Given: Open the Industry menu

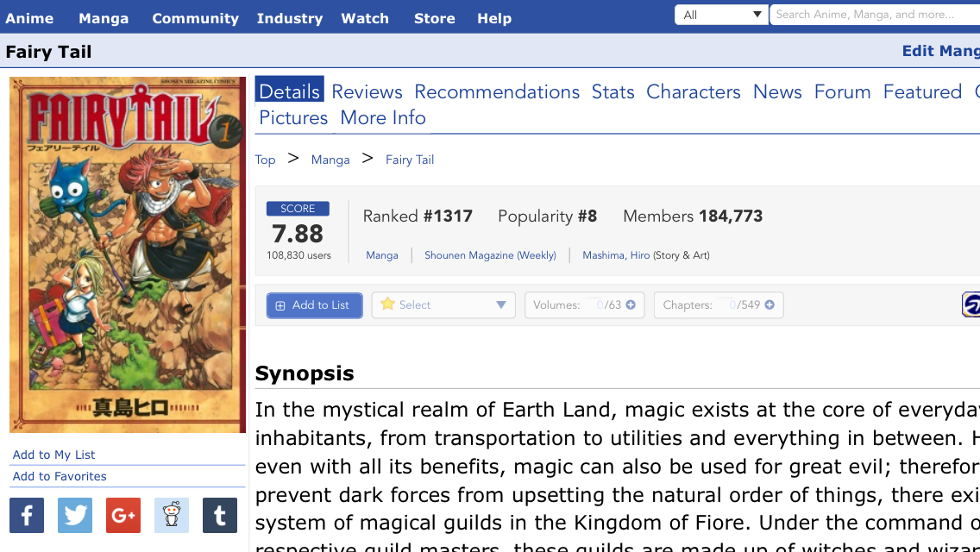Looking at the screenshot, I should (x=289, y=18).
